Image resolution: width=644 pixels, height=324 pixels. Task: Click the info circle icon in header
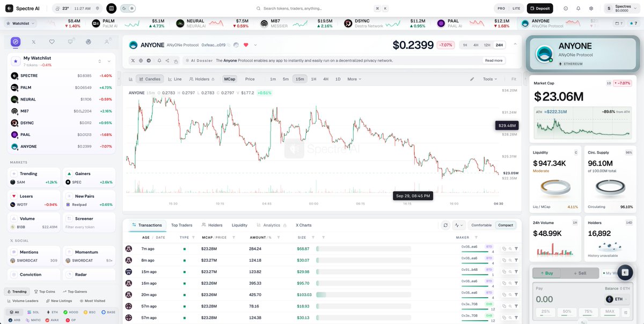coord(566,9)
